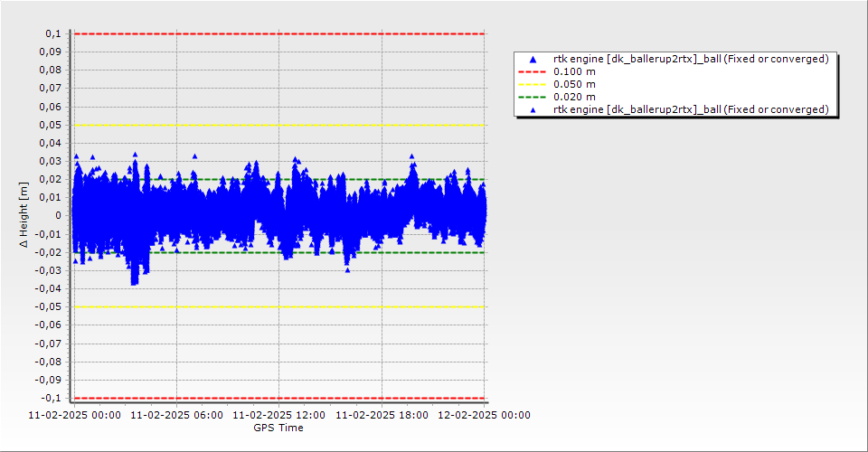This screenshot has width=868, height=452.
Task: Click the -0,01 height tick label
Action: point(48,234)
